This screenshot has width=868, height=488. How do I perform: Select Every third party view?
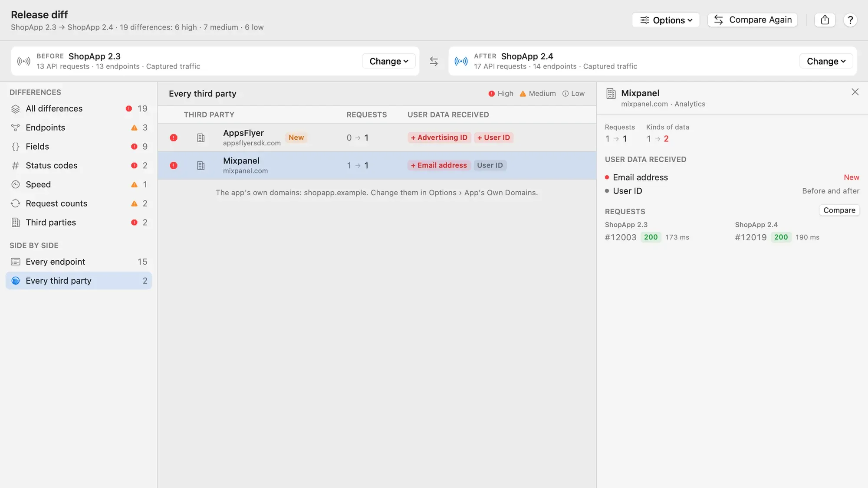(x=79, y=281)
